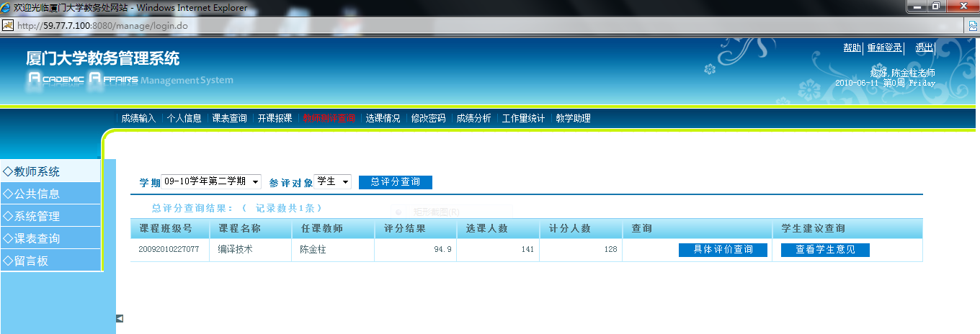Select 选课情况 from the navigation bar
980x334 pixels.
tap(383, 118)
